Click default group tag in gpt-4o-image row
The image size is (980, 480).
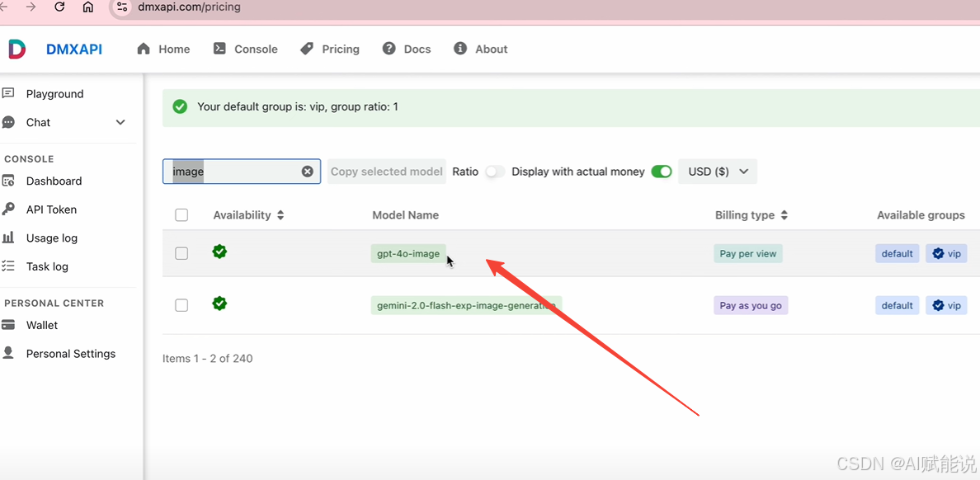click(x=898, y=253)
